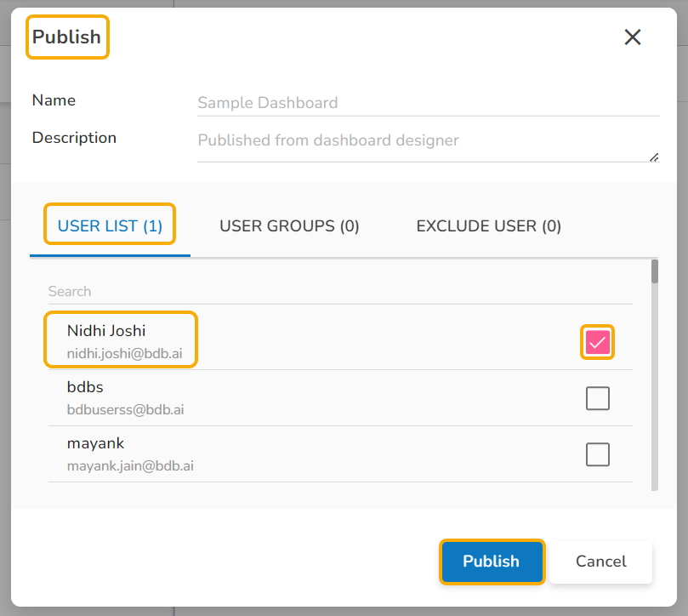688x616 pixels.
Task: Open the USER GROUPS tab
Action: [x=289, y=225]
